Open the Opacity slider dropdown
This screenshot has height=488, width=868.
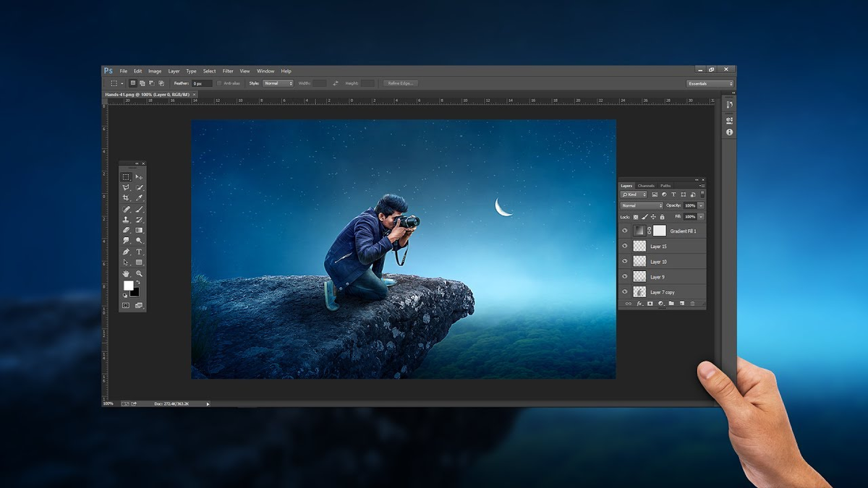click(701, 205)
